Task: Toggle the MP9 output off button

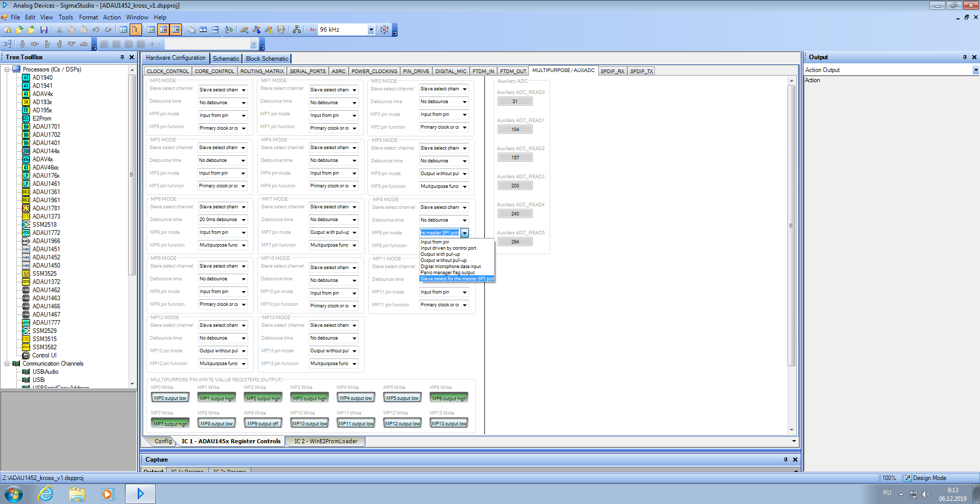Action: click(x=262, y=424)
